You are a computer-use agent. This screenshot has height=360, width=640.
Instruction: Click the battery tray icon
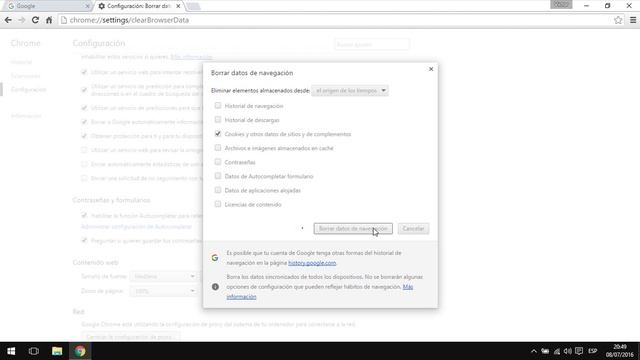pyautogui.click(x=545, y=351)
